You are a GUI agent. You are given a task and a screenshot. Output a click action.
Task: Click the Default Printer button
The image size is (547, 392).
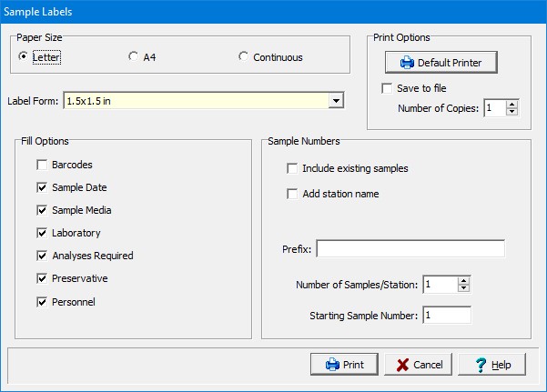(441, 63)
